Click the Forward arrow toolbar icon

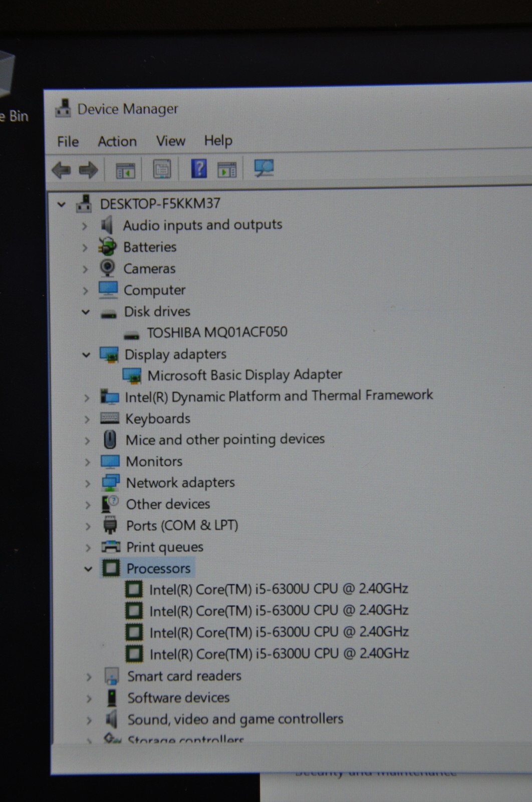coord(89,170)
